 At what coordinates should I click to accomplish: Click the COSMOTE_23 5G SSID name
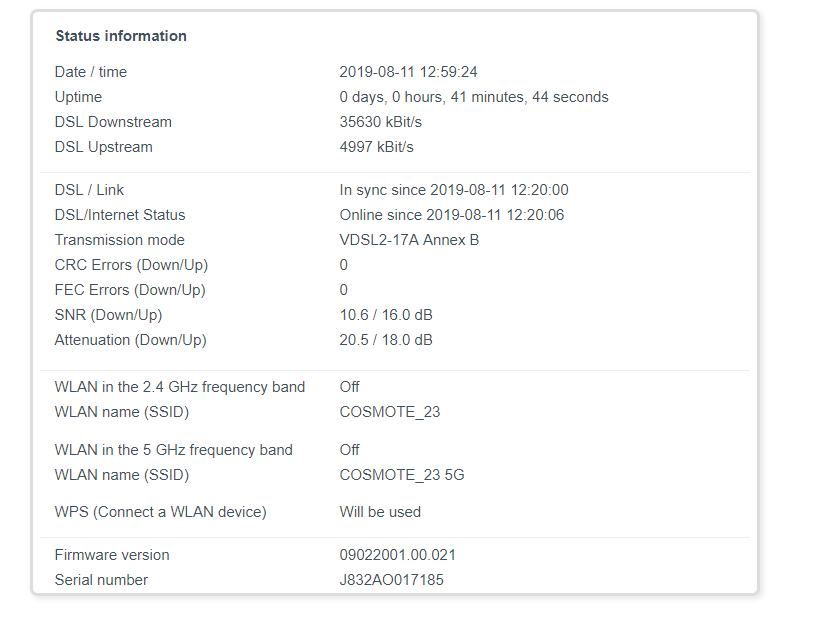[402, 475]
